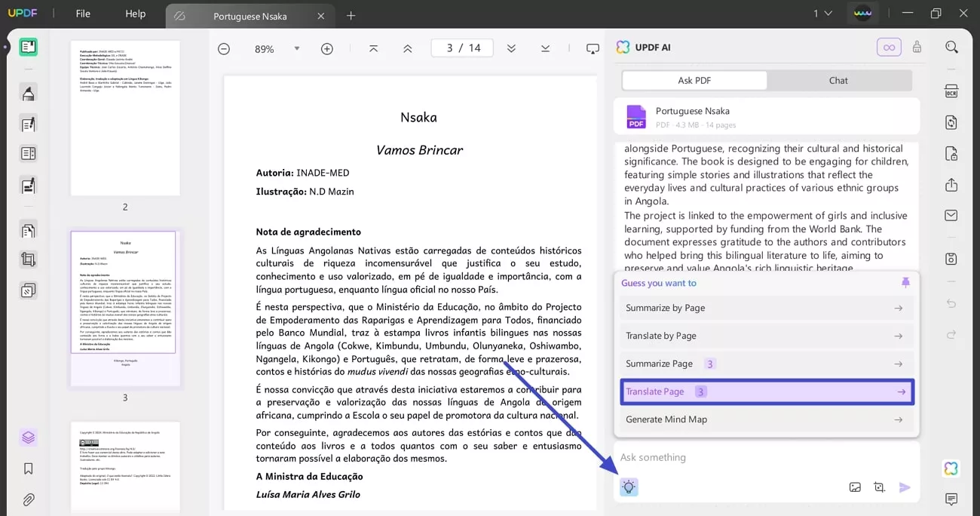Share this file via the share icon
The width and height of the screenshot is (980, 516).
(x=951, y=185)
